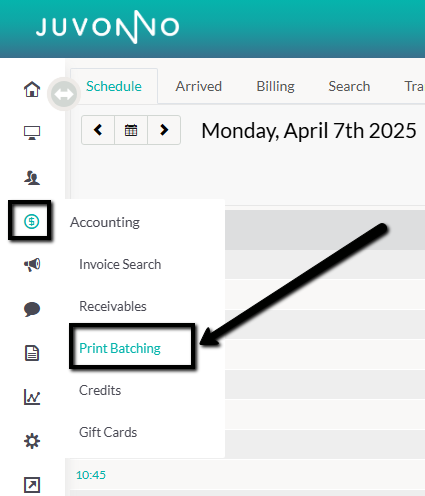Open the calendar date picker
This screenshot has width=425, height=496.
pyautogui.click(x=131, y=130)
